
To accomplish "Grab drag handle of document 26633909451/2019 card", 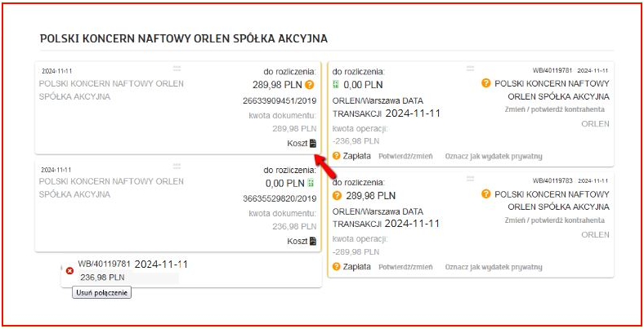I will [177, 68].
